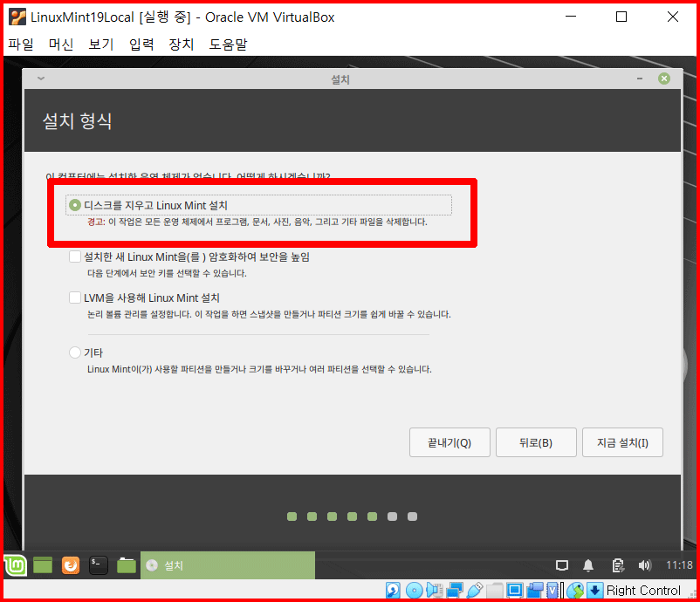Click the VirtualBox hard disk status icon
The image size is (700, 602).
point(393,591)
